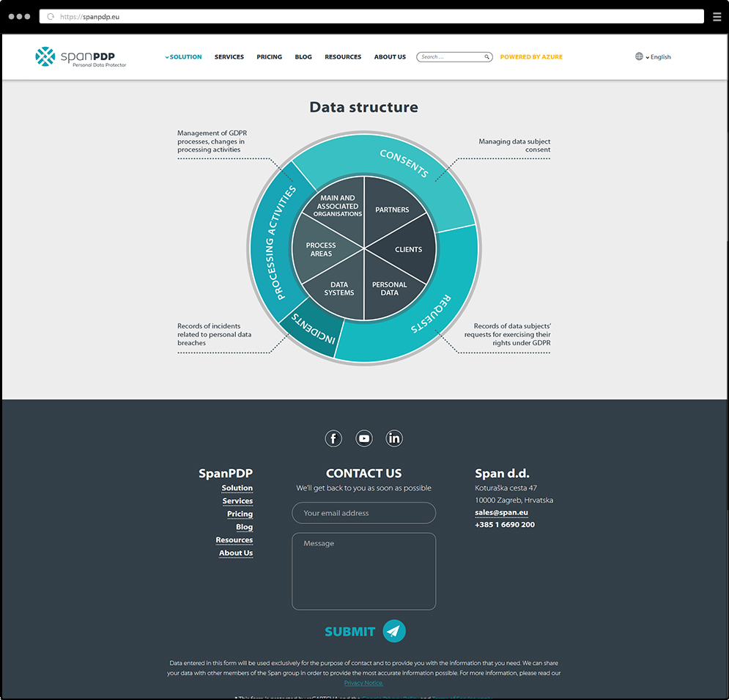Click the browser reload icon

[x=51, y=16]
